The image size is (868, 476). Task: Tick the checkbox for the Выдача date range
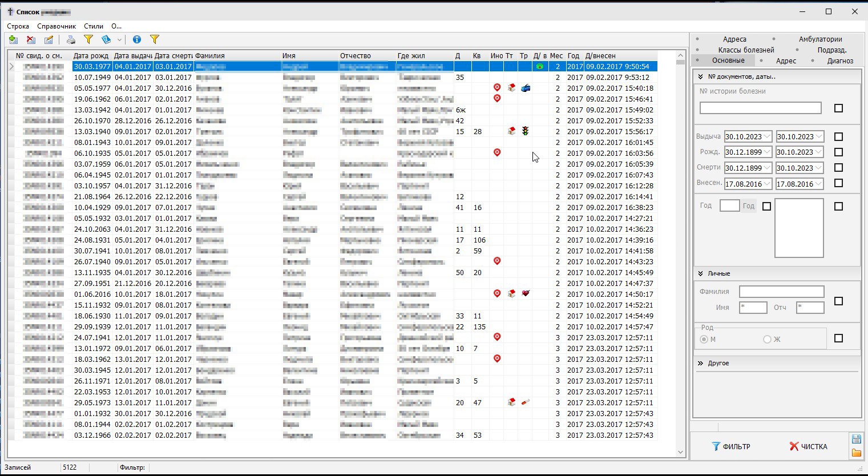pos(838,136)
